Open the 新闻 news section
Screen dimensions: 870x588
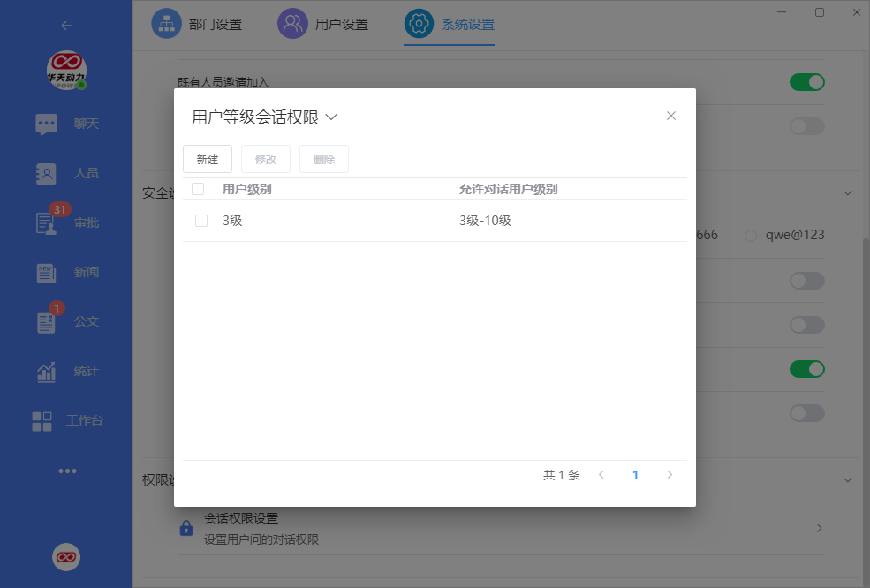(x=66, y=272)
